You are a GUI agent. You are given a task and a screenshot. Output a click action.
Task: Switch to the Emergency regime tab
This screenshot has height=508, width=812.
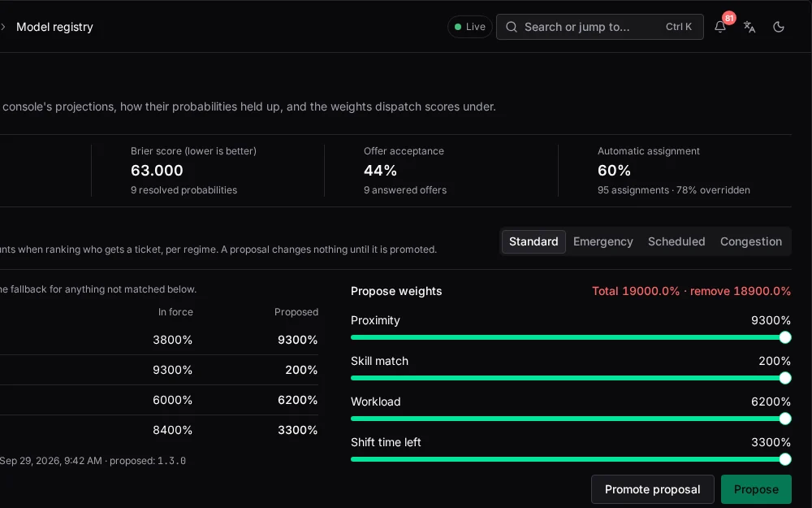(603, 241)
